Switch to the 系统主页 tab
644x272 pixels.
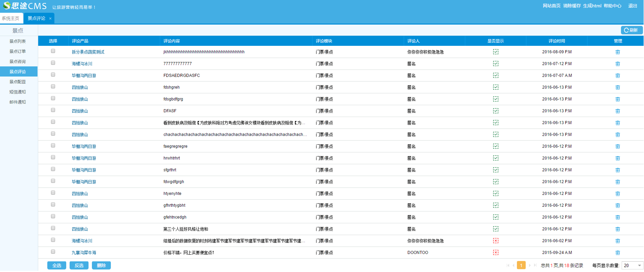[11, 19]
